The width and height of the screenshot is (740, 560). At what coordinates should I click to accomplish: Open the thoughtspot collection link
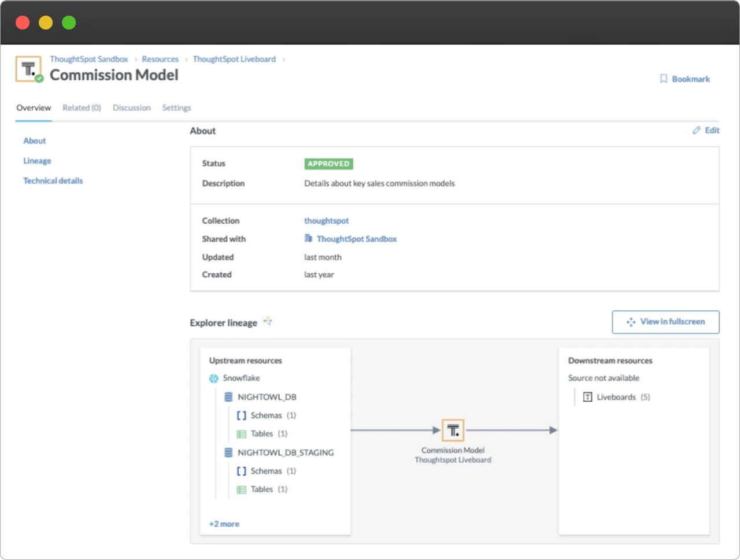pyautogui.click(x=327, y=221)
